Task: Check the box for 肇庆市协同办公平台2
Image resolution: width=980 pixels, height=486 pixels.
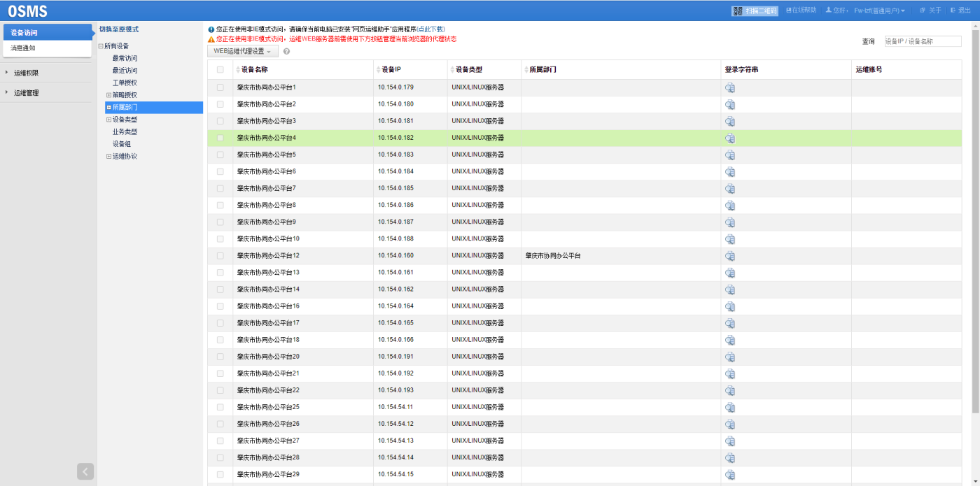Action: [220, 104]
